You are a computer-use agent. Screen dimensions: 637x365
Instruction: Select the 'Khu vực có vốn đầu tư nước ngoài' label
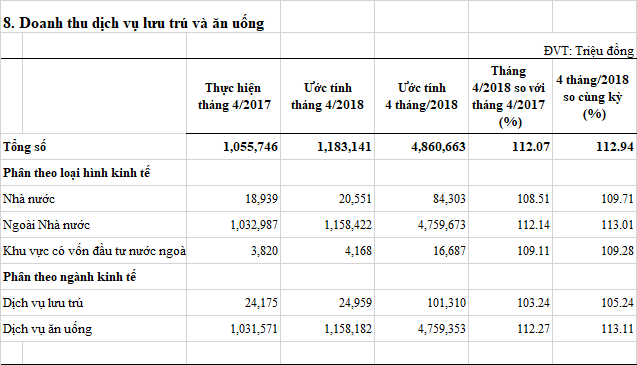tap(94, 251)
